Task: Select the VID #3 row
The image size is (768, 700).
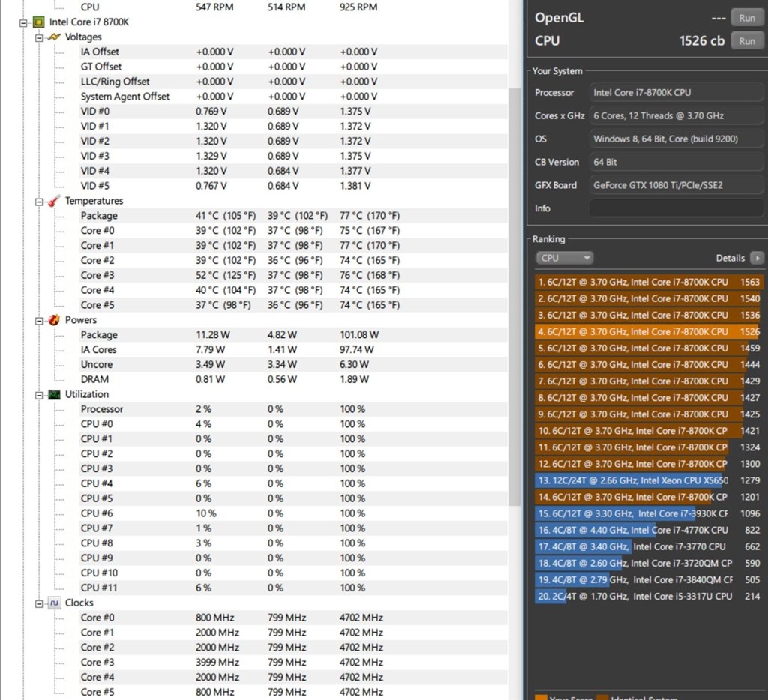Action: 293,156
